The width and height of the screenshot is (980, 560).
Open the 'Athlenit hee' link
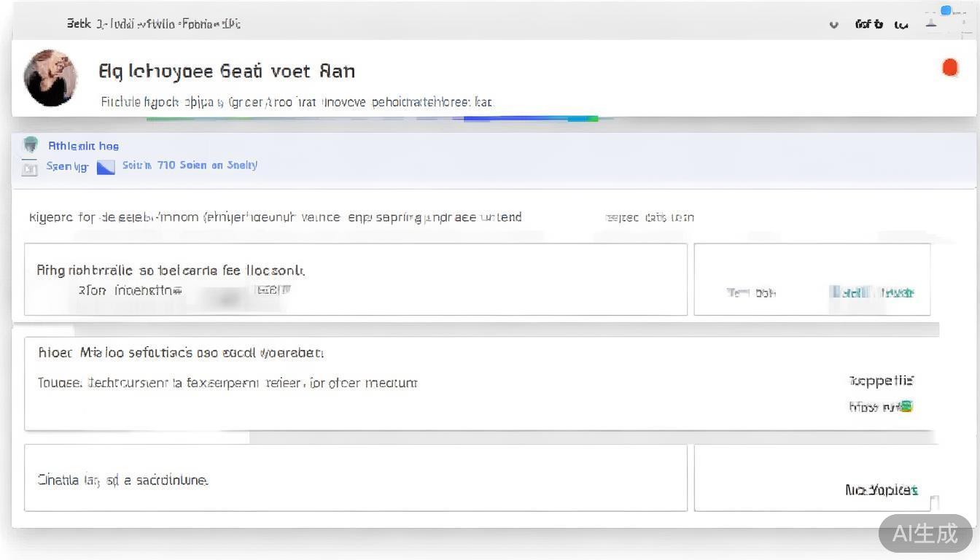click(x=83, y=146)
